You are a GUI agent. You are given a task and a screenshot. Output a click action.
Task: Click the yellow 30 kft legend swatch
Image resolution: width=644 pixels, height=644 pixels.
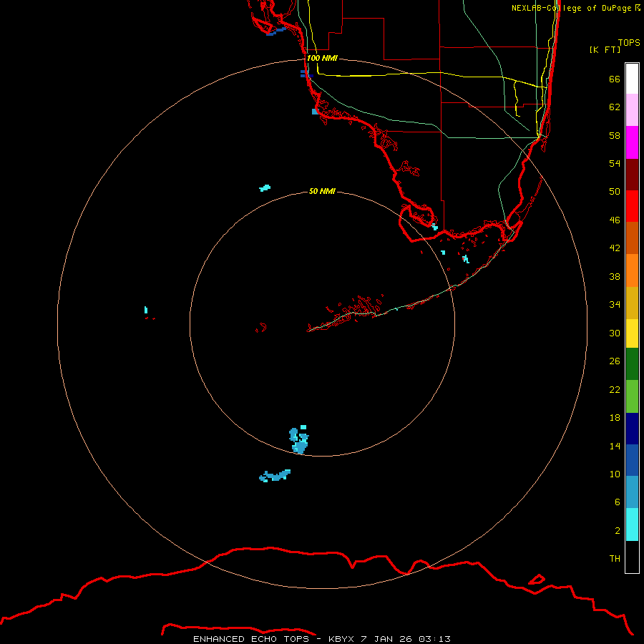click(632, 333)
